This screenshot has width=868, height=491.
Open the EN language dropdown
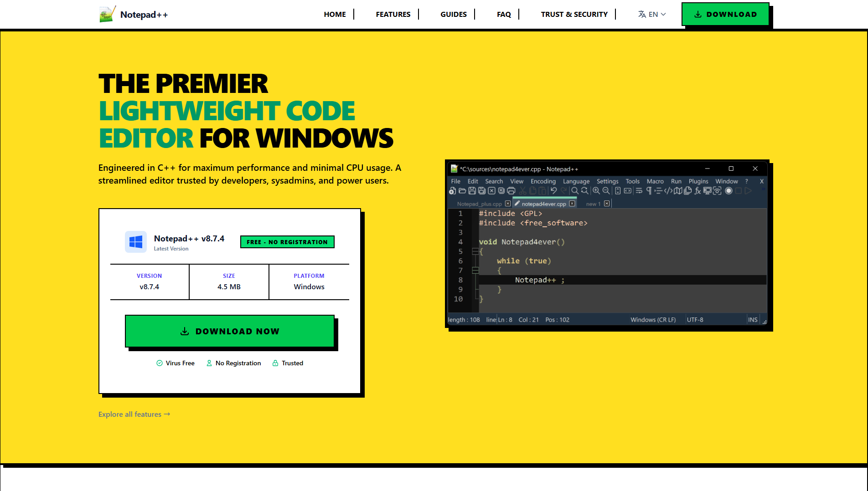point(652,14)
